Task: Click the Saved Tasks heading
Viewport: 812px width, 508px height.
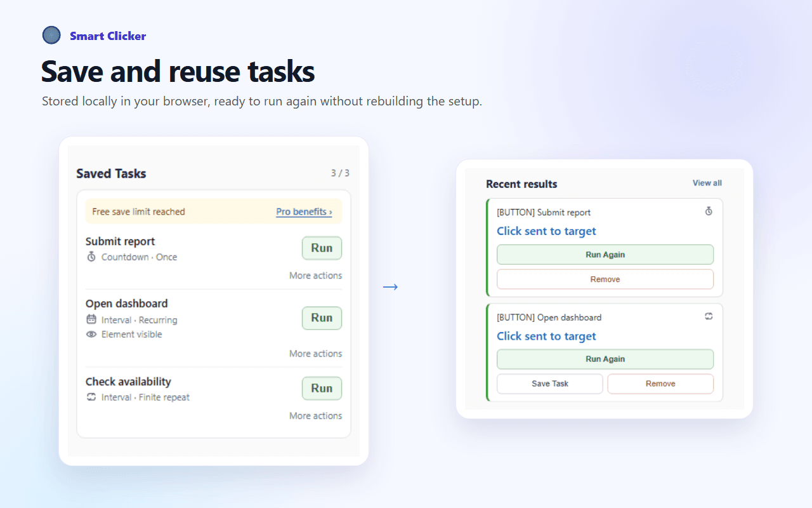Action: (x=111, y=173)
